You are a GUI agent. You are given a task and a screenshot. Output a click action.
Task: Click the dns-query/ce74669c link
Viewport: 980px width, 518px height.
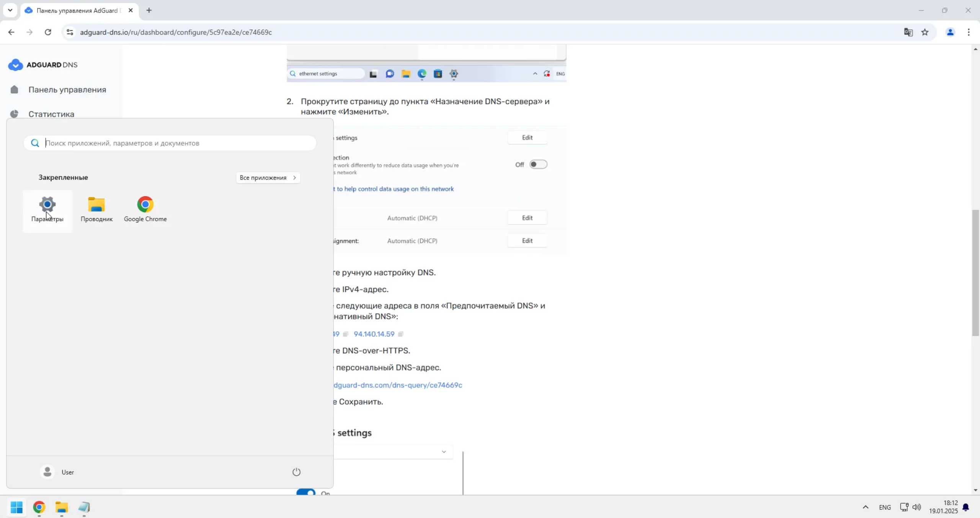[x=398, y=385]
